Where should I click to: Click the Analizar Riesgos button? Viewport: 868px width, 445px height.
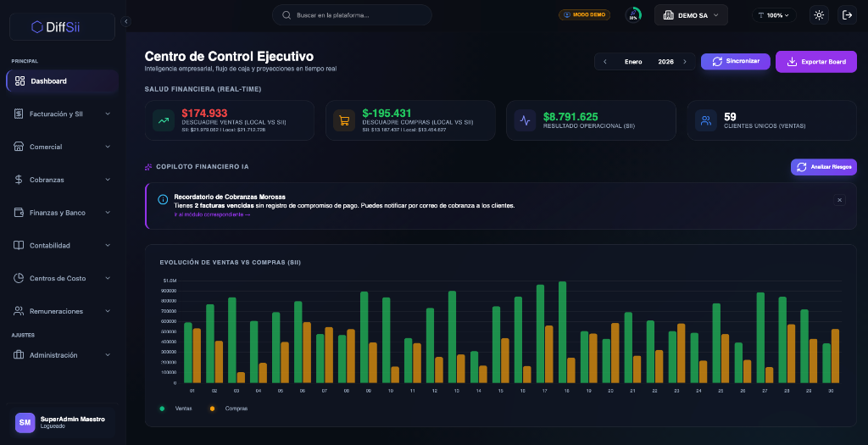click(x=824, y=167)
